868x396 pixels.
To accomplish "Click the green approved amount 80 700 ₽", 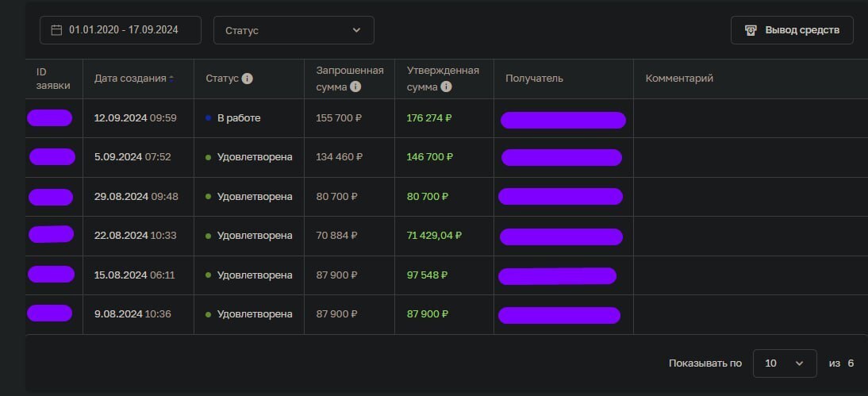I will (428, 197).
